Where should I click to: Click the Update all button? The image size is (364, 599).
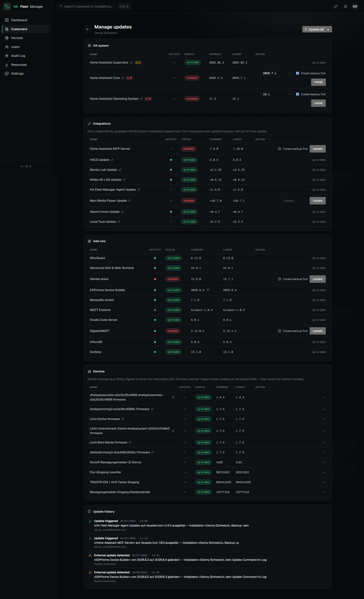(x=317, y=29)
